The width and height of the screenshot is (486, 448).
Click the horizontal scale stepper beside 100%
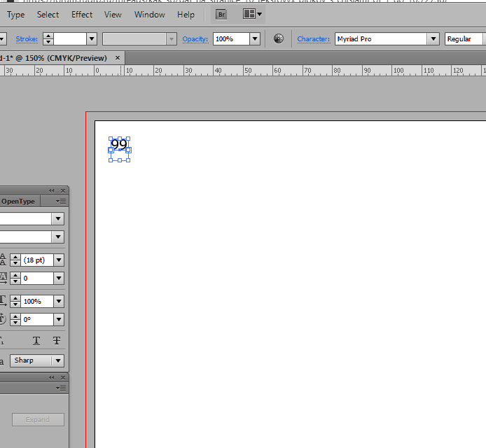(x=15, y=301)
